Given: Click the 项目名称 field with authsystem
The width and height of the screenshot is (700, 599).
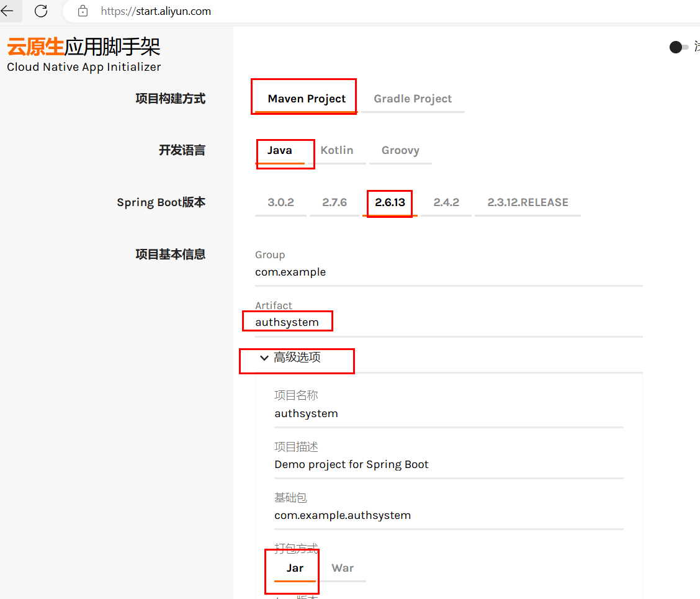Looking at the screenshot, I should click(449, 413).
